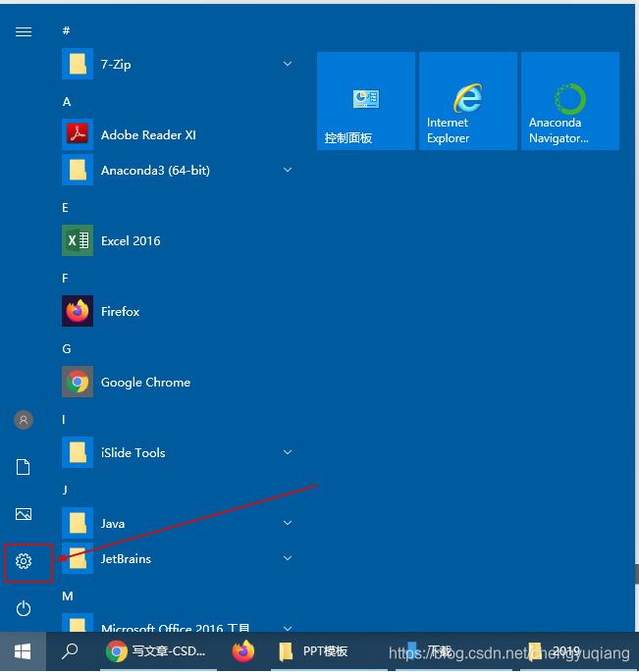Open the Anaconda3 (64-bit) folder

(x=179, y=170)
